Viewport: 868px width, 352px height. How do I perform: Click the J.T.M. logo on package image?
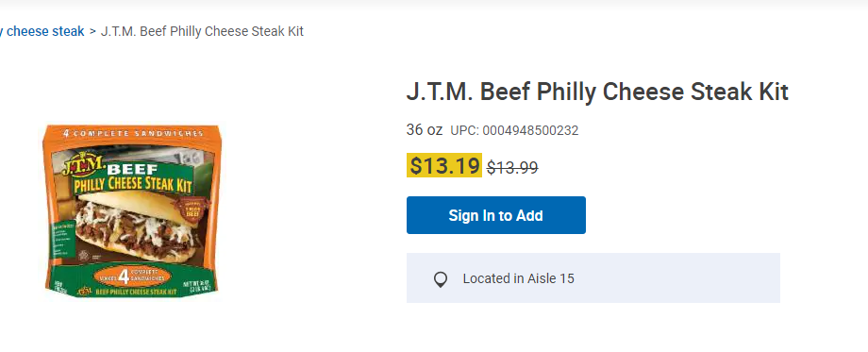[83, 164]
